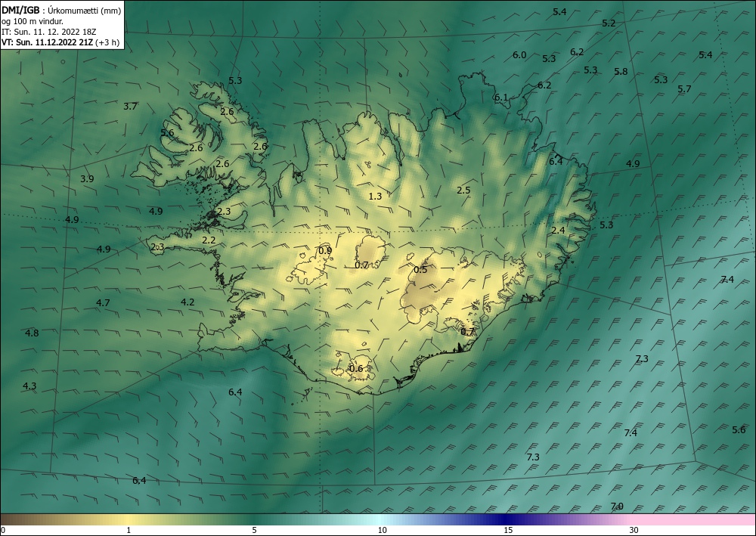Click the 'VT: Sun. 11.12.2022 21Z (+3 h)' line
The width and height of the screenshot is (756, 536).
[x=60, y=42]
